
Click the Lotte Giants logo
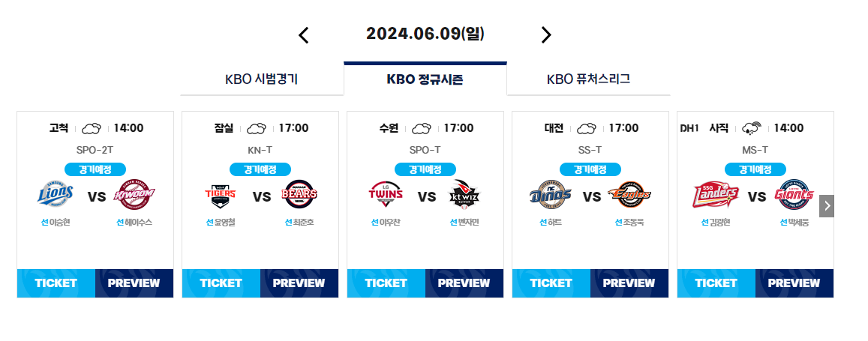(795, 194)
